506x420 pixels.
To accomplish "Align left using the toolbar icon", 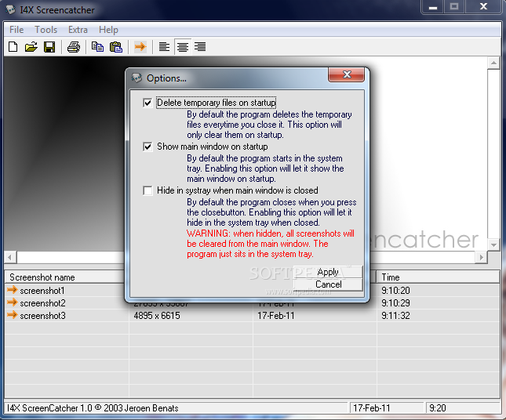I will pyautogui.click(x=164, y=47).
